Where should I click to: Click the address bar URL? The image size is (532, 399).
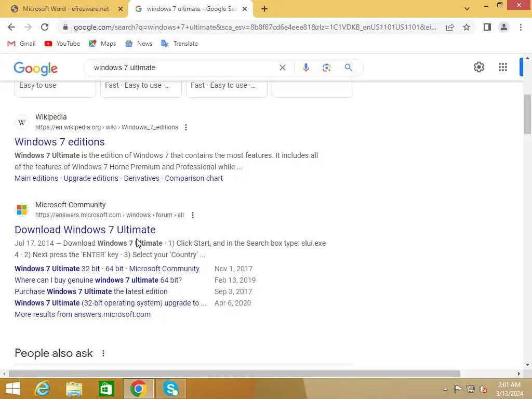pos(255,27)
